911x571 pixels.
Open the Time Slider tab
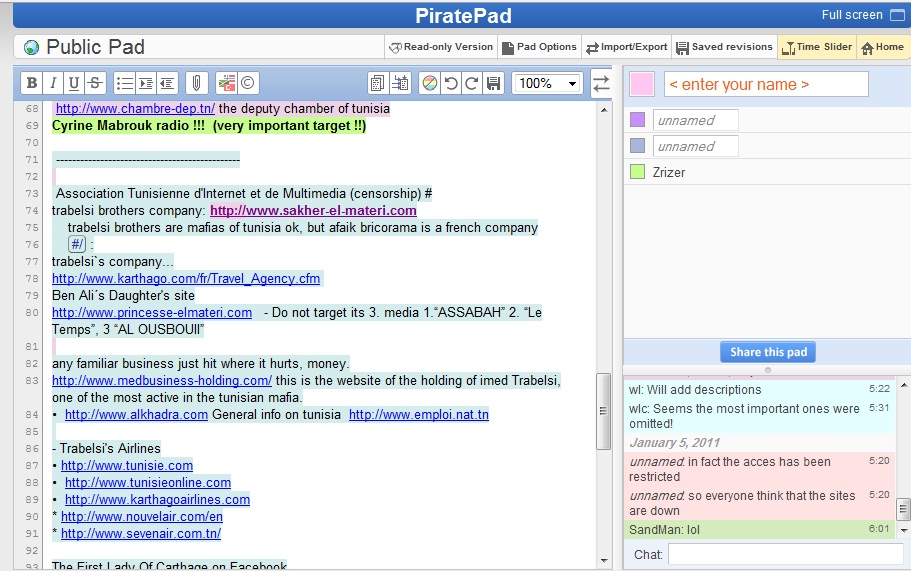tap(816, 47)
